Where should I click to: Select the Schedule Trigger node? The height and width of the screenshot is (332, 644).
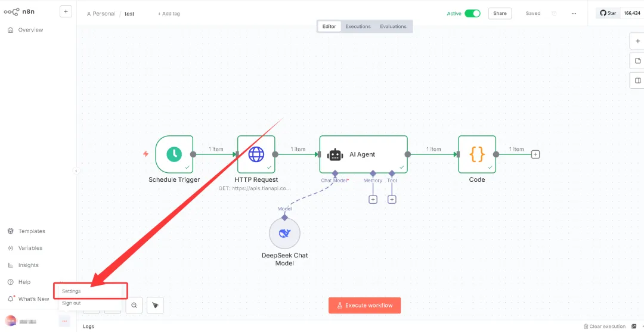pos(174,154)
